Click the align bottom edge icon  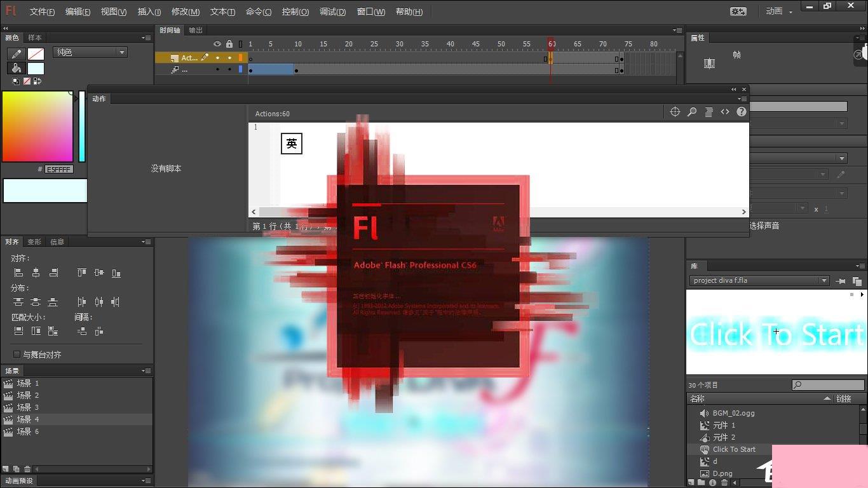(x=116, y=273)
